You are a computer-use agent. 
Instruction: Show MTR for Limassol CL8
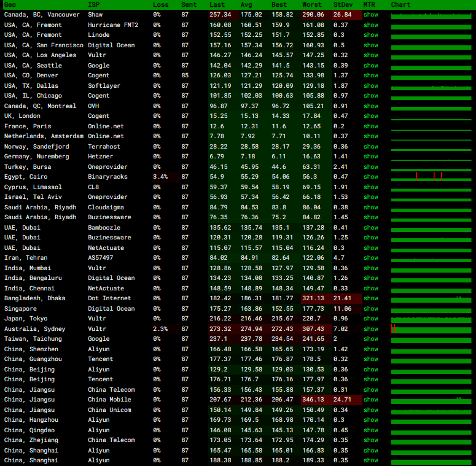tap(370, 187)
